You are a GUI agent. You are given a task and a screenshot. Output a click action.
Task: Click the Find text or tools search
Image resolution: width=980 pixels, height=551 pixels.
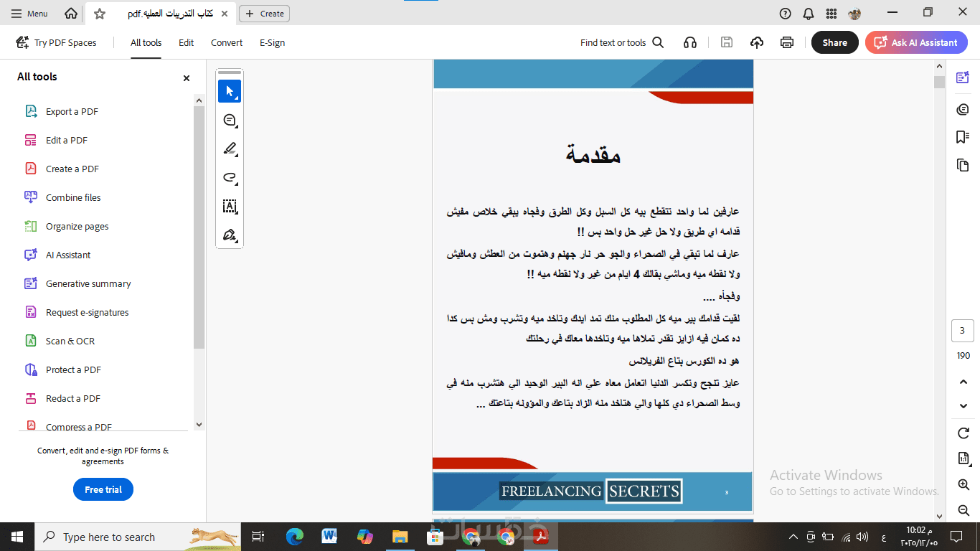(622, 42)
